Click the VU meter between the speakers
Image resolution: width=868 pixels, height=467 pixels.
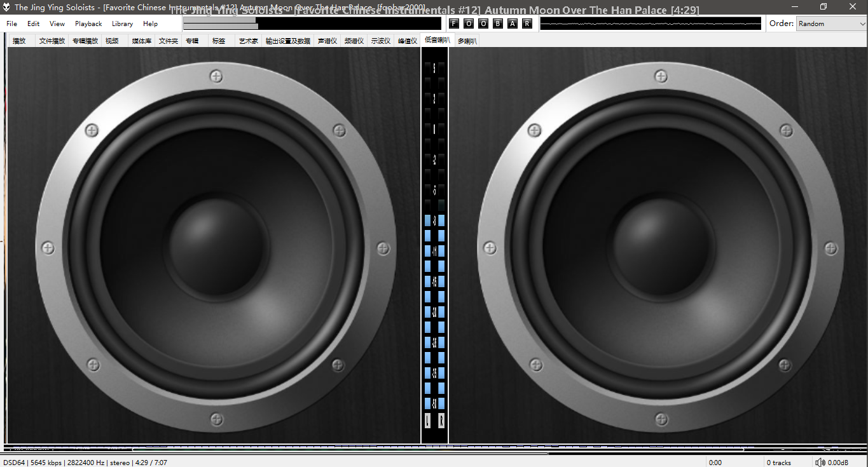coord(434,245)
